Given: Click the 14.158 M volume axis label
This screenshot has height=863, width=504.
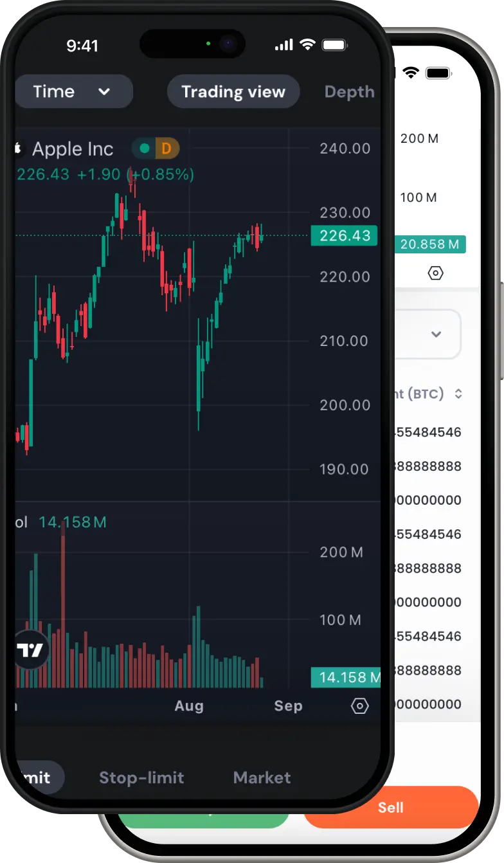Looking at the screenshot, I should (346, 677).
